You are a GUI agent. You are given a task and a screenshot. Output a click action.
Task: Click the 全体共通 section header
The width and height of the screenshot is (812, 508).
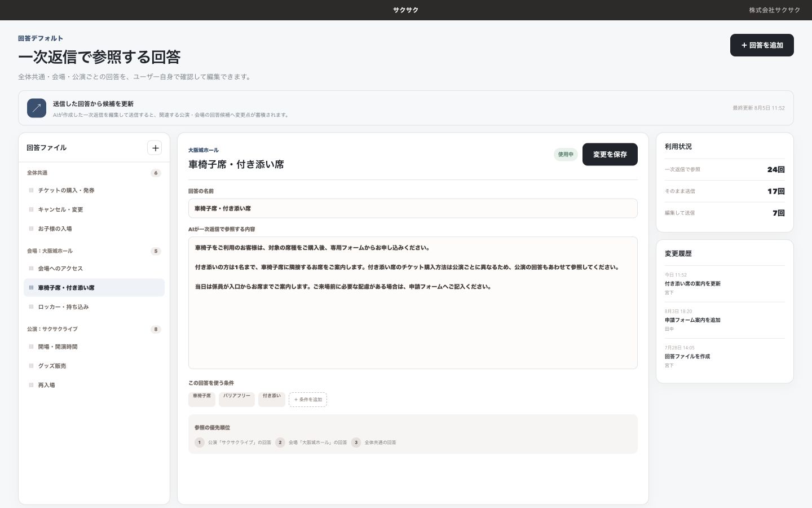(x=37, y=173)
